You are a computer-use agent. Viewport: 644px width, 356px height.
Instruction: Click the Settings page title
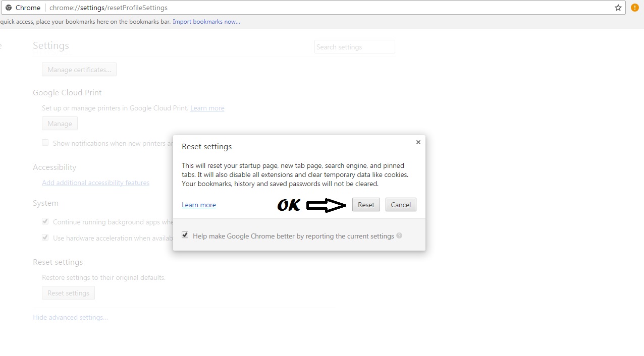pos(51,45)
